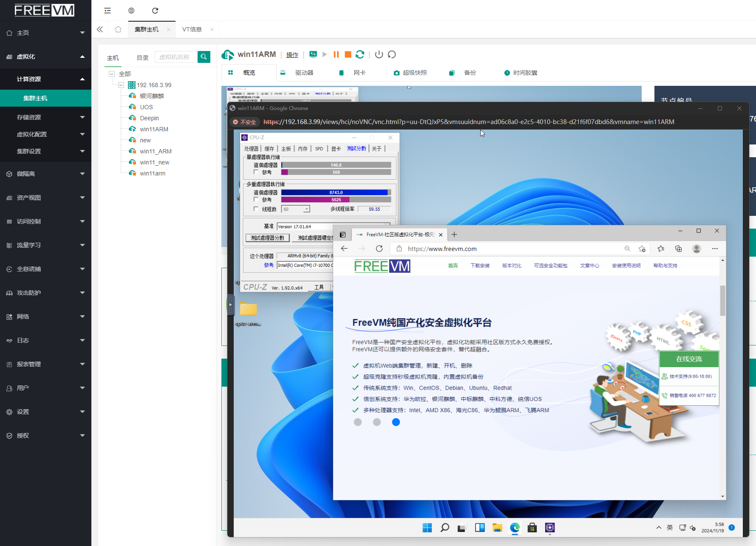Screen dimensions: 756x546
Task: Click the first gray carousel dot indicator
Action: [x=358, y=422]
